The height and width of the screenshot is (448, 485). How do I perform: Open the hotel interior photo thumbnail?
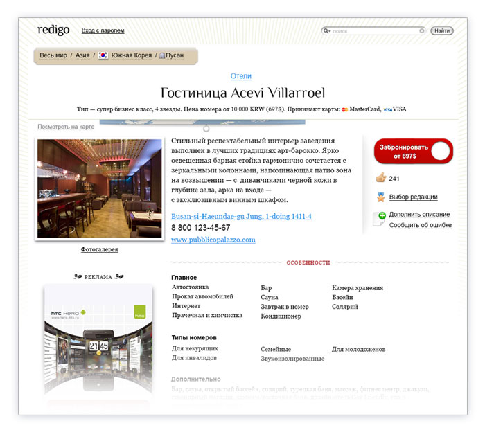coord(99,188)
